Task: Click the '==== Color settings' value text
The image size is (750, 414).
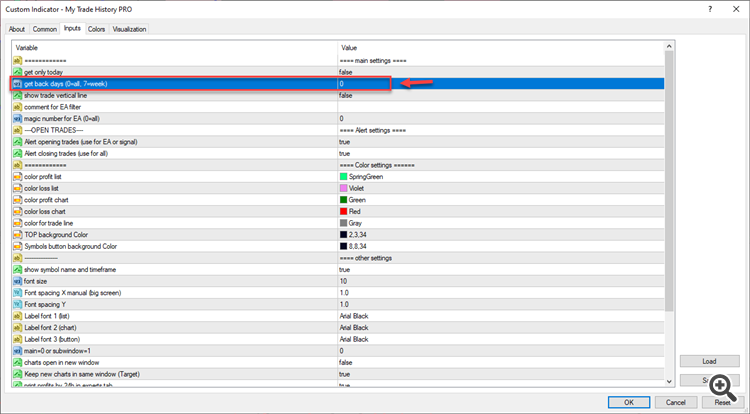Action: [x=377, y=165]
